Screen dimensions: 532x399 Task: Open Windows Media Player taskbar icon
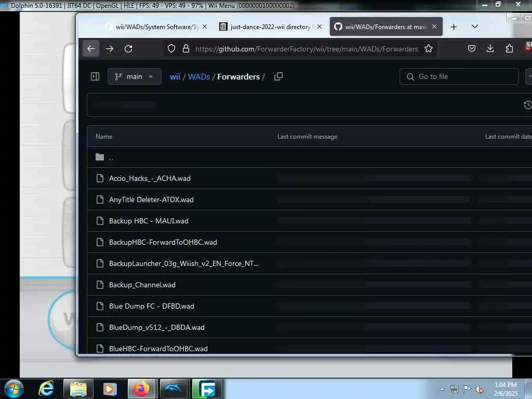pos(109,389)
